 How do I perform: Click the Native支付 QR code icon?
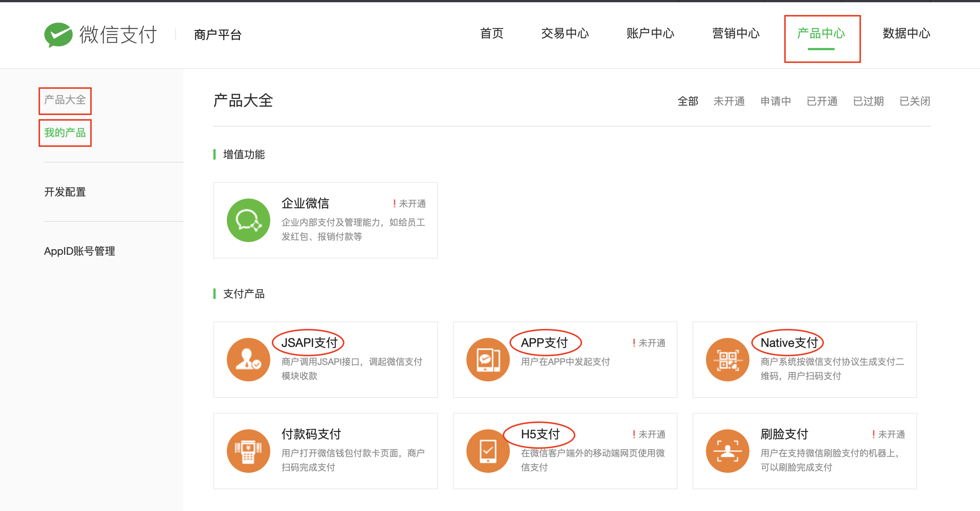[728, 359]
